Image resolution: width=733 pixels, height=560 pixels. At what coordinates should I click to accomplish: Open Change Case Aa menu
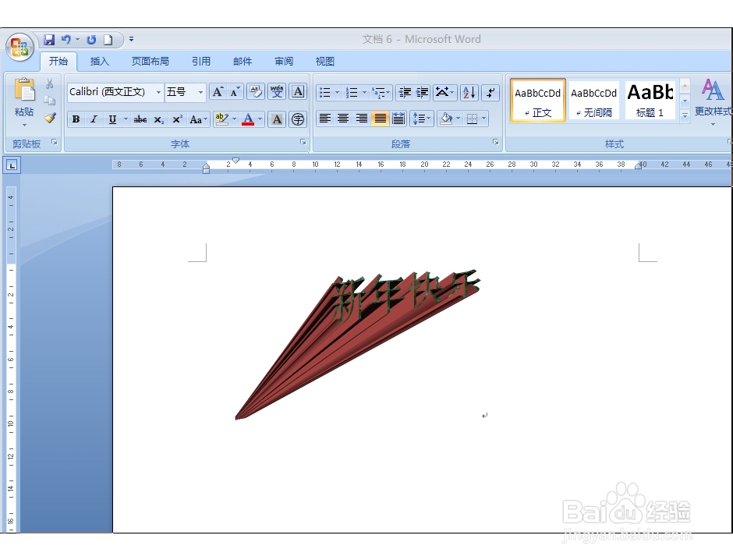[x=198, y=119]
